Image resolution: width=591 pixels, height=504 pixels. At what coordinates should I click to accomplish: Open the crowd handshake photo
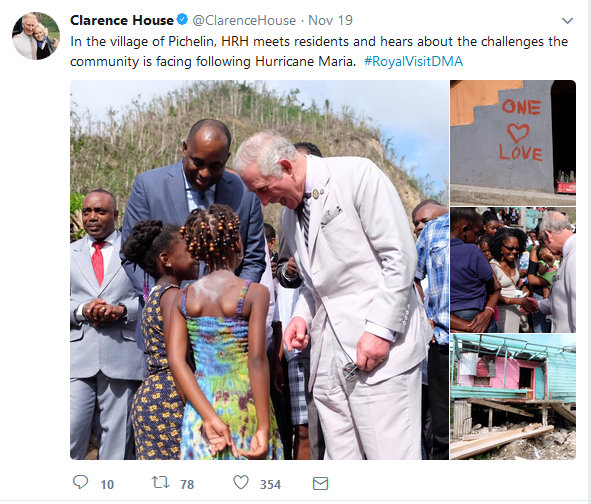[513, 270]
